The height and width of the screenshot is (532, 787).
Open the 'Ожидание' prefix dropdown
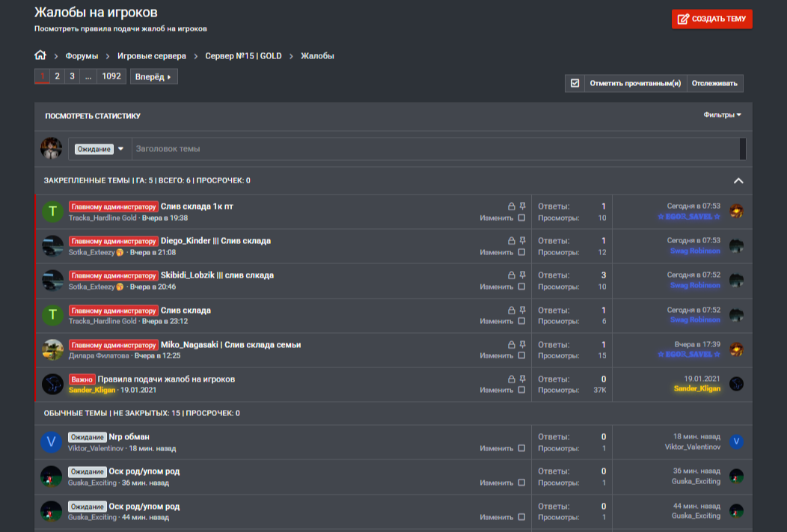[100, 149]
